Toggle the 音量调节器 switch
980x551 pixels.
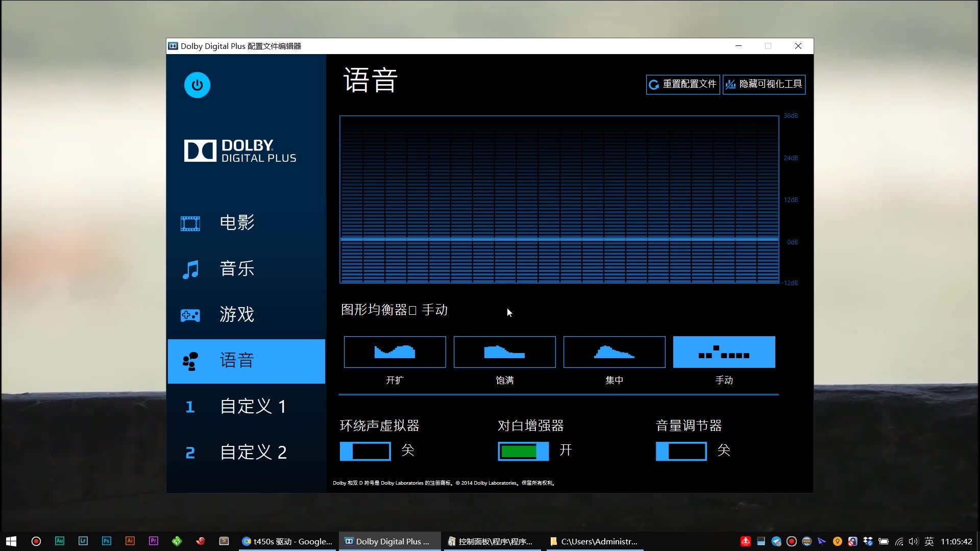click(681, 452)
